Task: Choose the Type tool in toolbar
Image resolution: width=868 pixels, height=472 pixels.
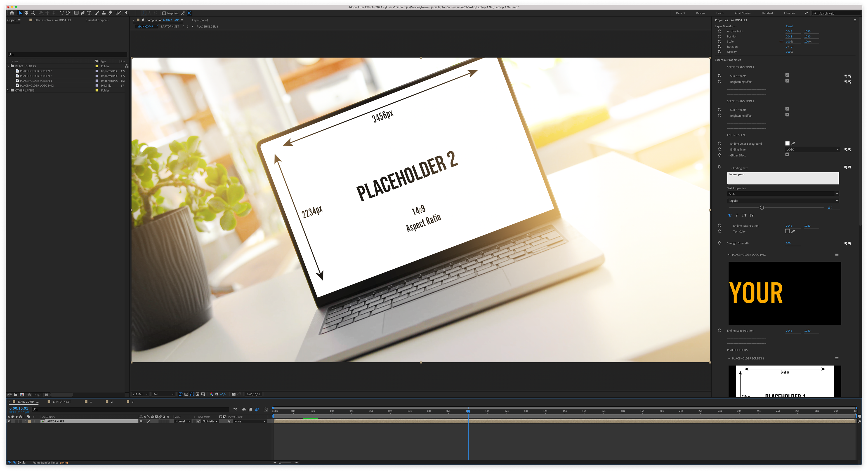Action: pos(89,13)
